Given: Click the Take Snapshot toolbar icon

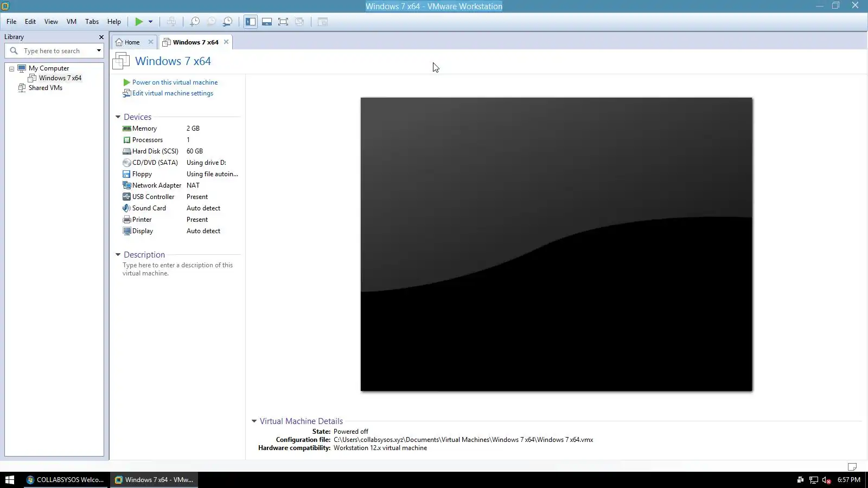Looking at the screenshot, I should click(195, 22).
